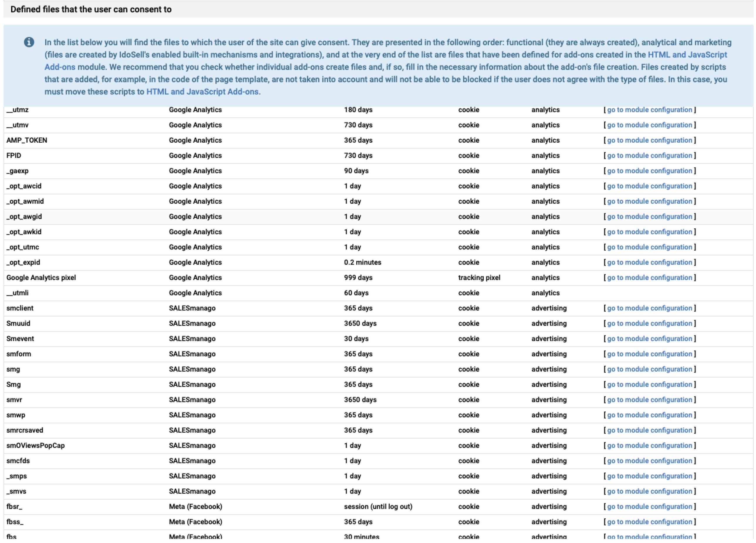Open module configuration for smOViewsPopCap
The width and height of the screenshot is (756, 543).
649,446
